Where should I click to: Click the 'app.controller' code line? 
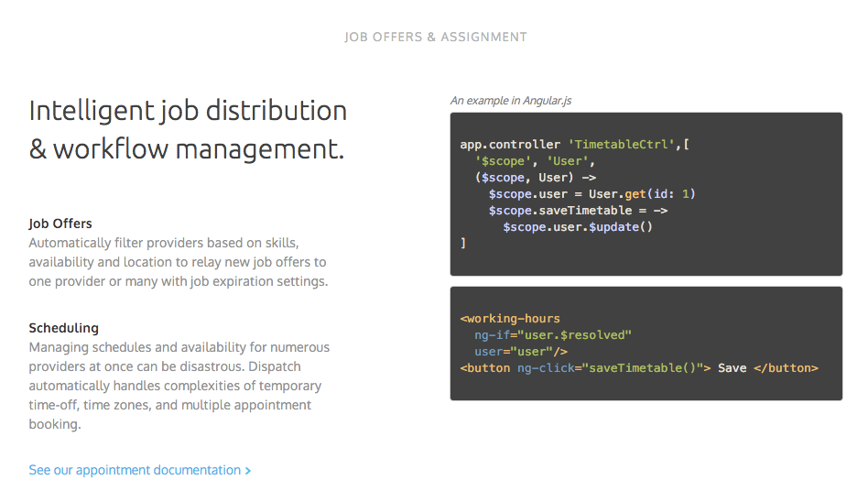(x=574, y=145)
